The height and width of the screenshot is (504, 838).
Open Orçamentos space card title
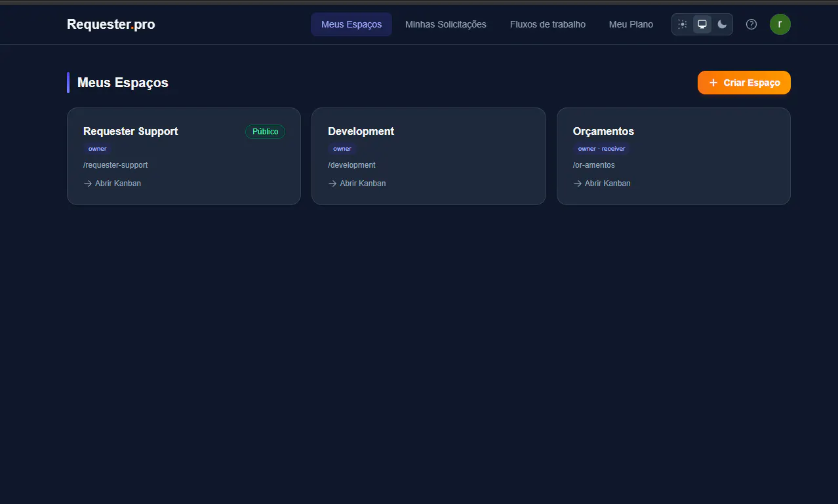coord(603,131)
